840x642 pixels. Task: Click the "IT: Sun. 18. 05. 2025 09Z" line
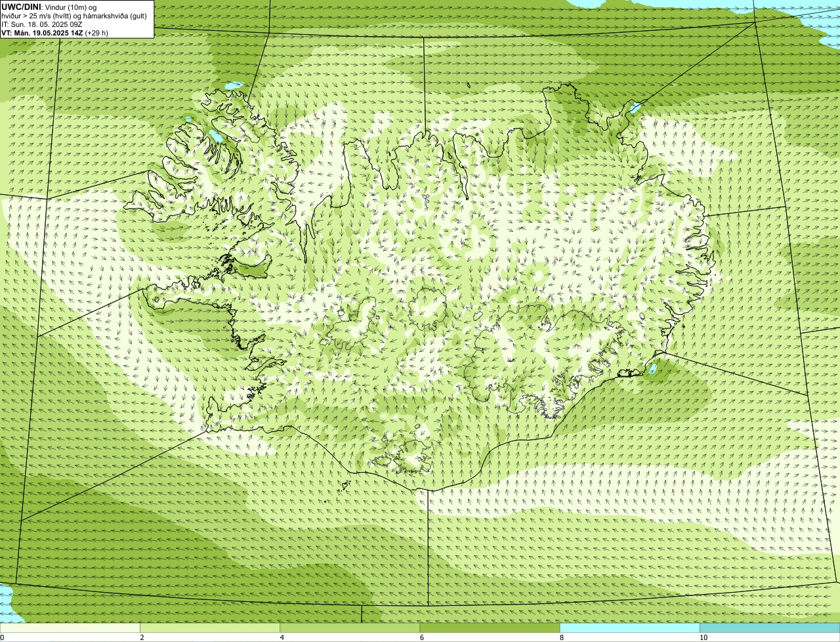41,24
